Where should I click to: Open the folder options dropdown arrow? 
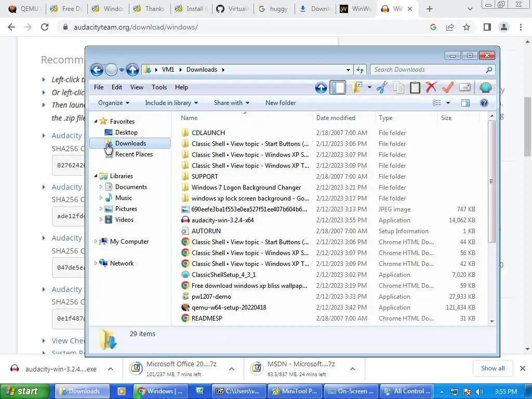click(369, 87)
